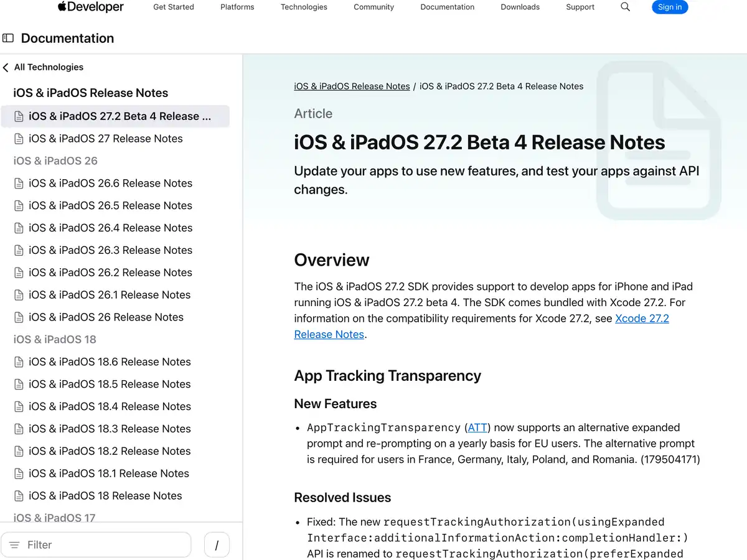Click the Apple Developer logo
The width and height of the screenshot is (747, 560).
(x=91, y=7)
